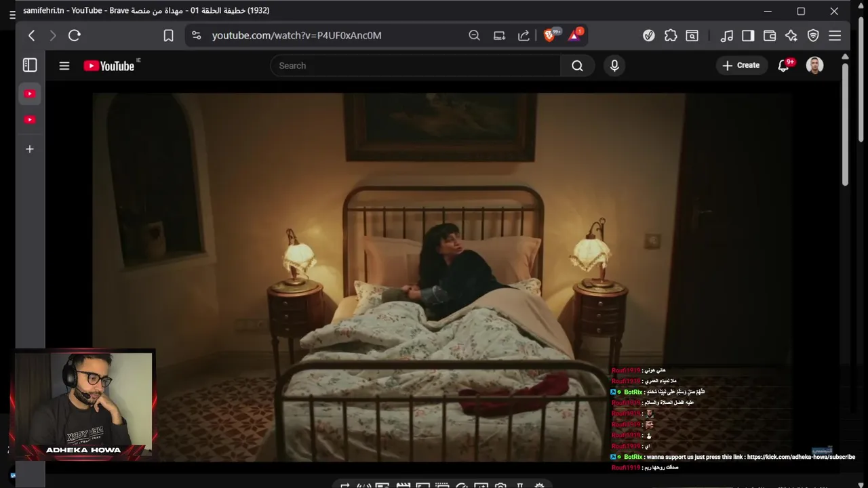Switch to the second YouTube vertical tab
This screenshot has width=868, height=488.
tap(30, 120)
